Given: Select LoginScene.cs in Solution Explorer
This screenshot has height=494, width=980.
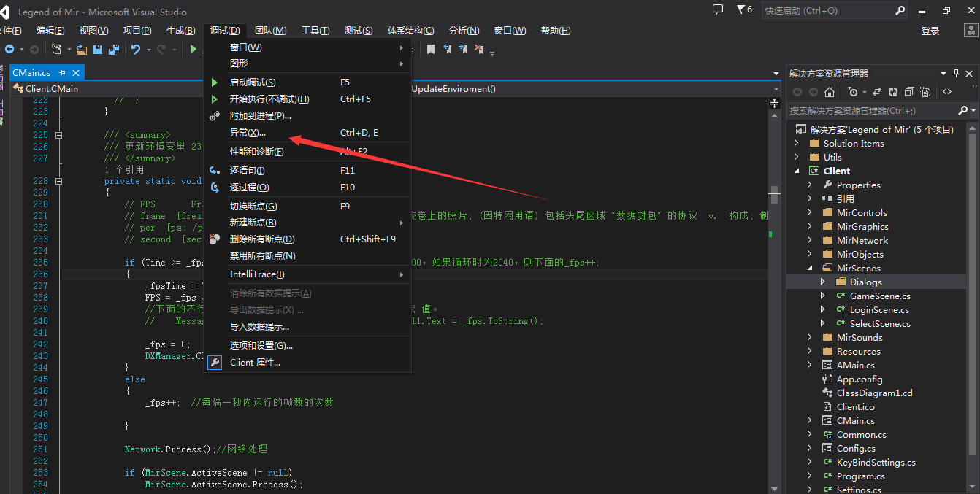Looking at the screenshot, I should coord(880,310).
